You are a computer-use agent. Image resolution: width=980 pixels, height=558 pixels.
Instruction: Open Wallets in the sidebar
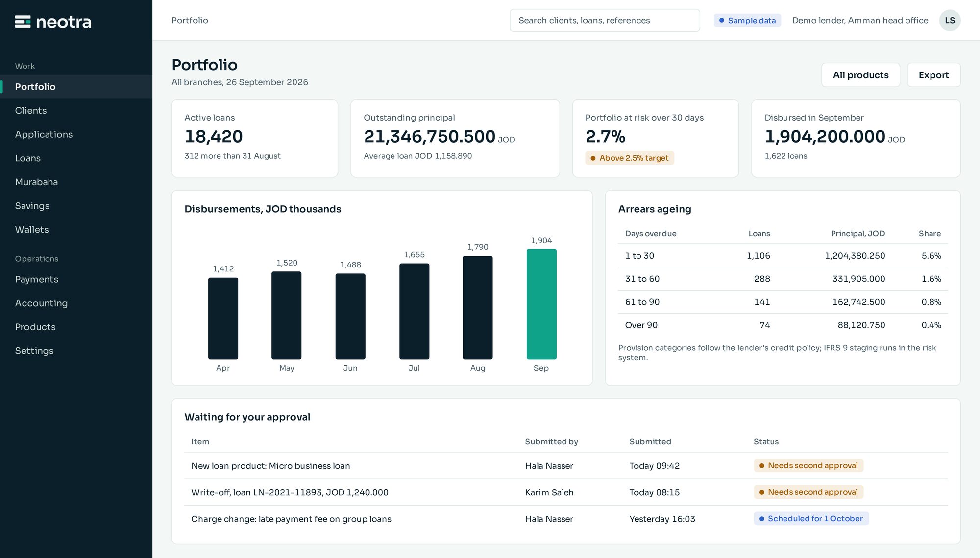76,229
